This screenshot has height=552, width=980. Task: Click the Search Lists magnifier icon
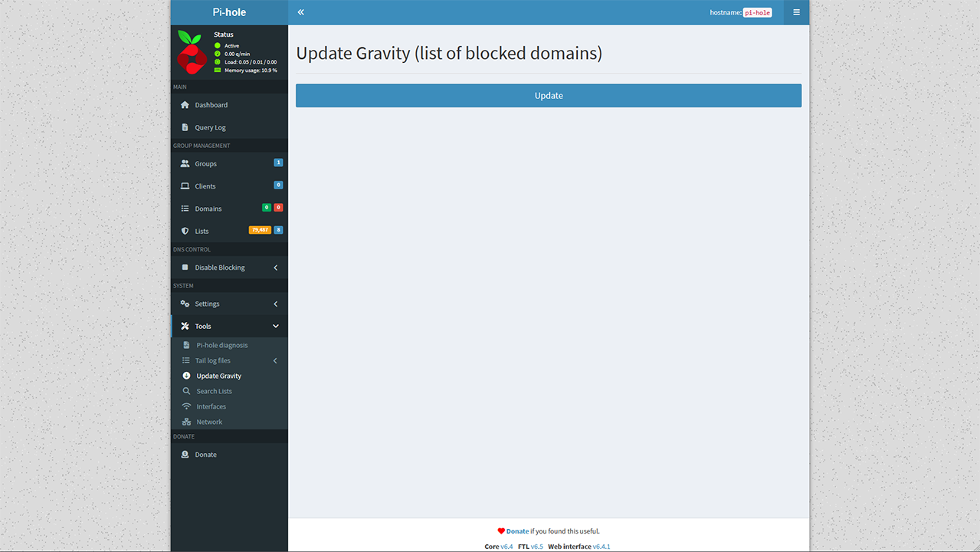coord(186,391)
